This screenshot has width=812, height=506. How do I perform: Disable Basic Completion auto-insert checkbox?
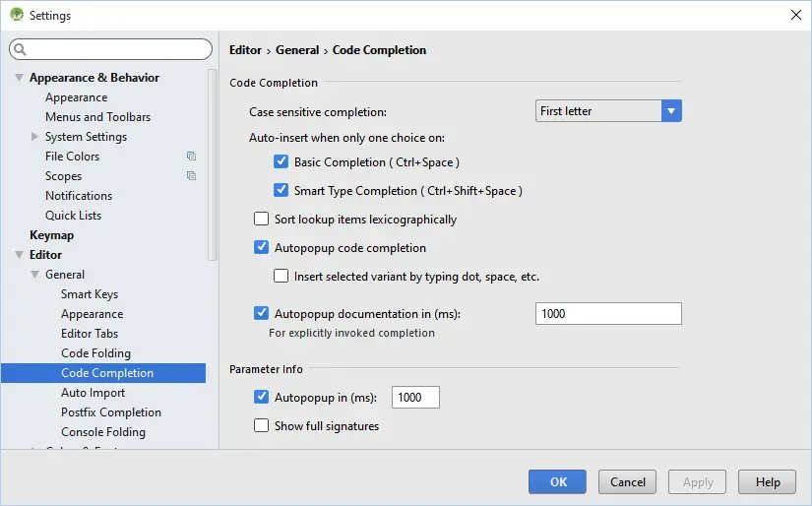(x=281, y=161)
